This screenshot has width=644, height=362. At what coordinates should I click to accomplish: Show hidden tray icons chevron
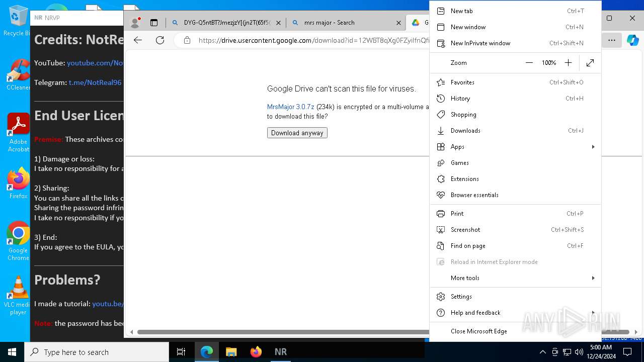(x=542, y=352)
